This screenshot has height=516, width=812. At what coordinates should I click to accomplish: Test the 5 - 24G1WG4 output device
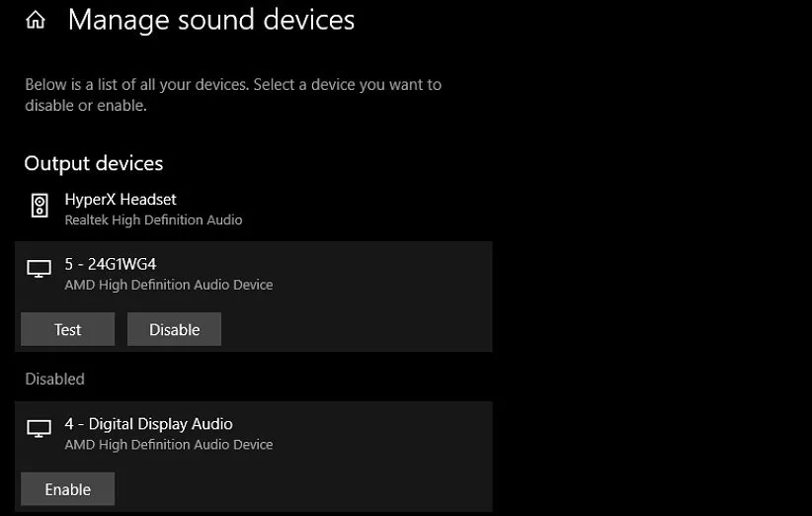[x=67, y=330]
